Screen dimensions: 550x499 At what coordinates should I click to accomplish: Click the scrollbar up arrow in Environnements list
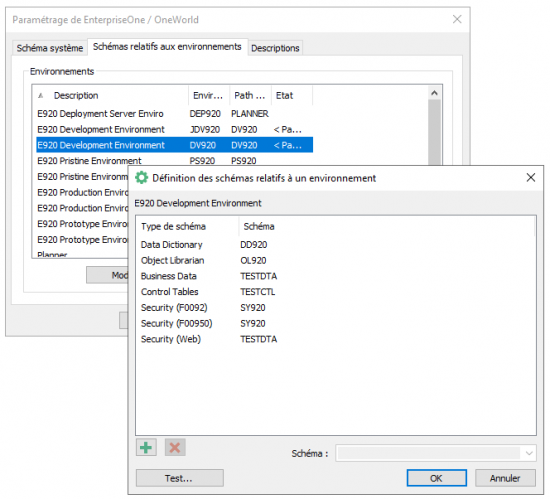434,93
